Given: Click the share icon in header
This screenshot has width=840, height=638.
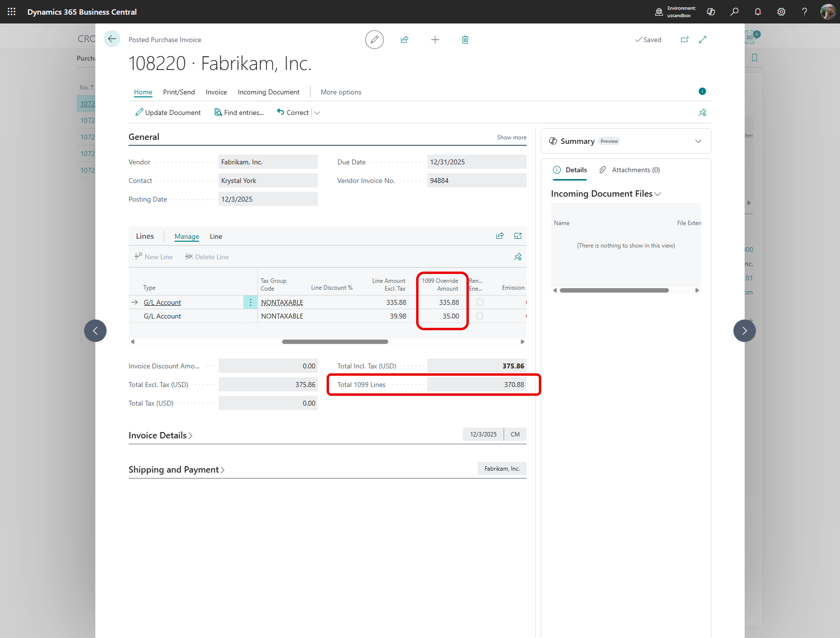Looking at the screenshot, I should [404, 40].
